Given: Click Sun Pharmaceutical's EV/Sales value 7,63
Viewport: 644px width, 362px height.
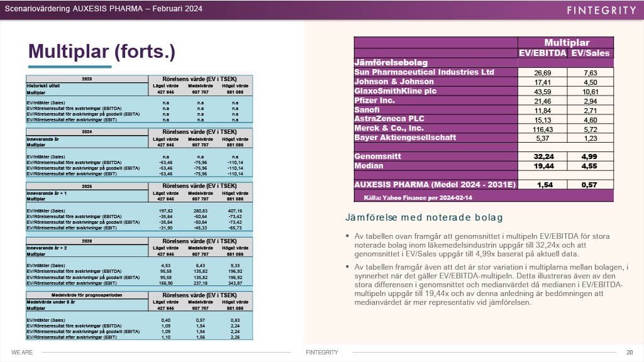Looking at the screenshot, I should pyautogui.click(x=590, y=73).
